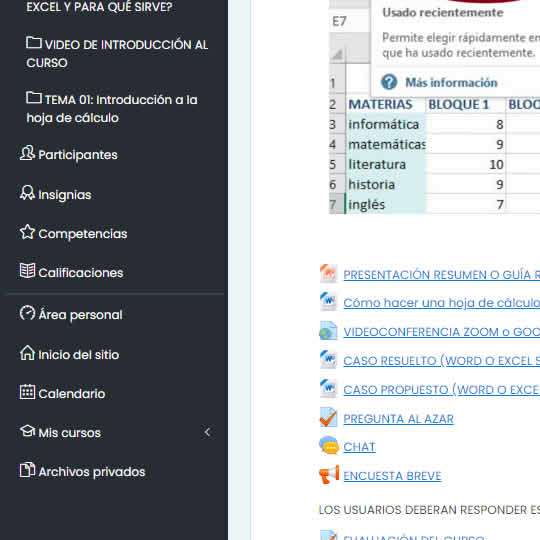540x540 pixels.
Task: Open the VIDEOCONFERENCIA ZOOM link
Action: click(x=442, y=332)
